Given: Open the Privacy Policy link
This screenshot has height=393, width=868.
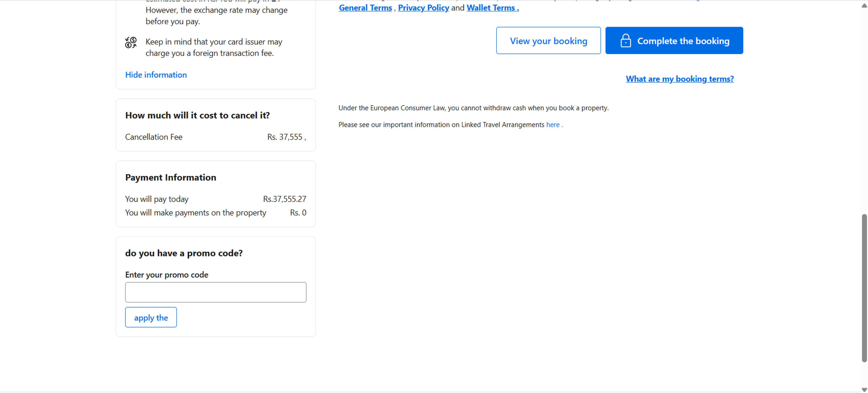Looking at the screenshot, I should point(423,8).
